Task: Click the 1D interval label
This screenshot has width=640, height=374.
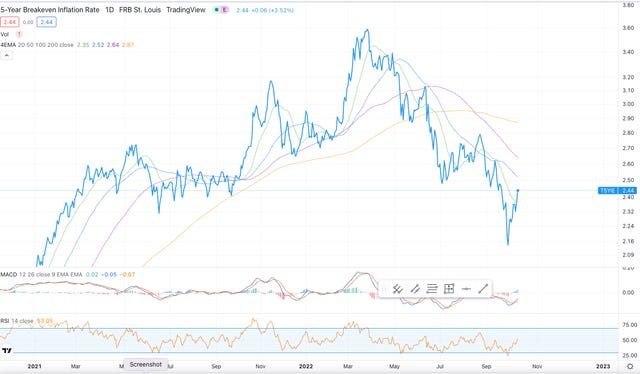Action: pos(109,9)
